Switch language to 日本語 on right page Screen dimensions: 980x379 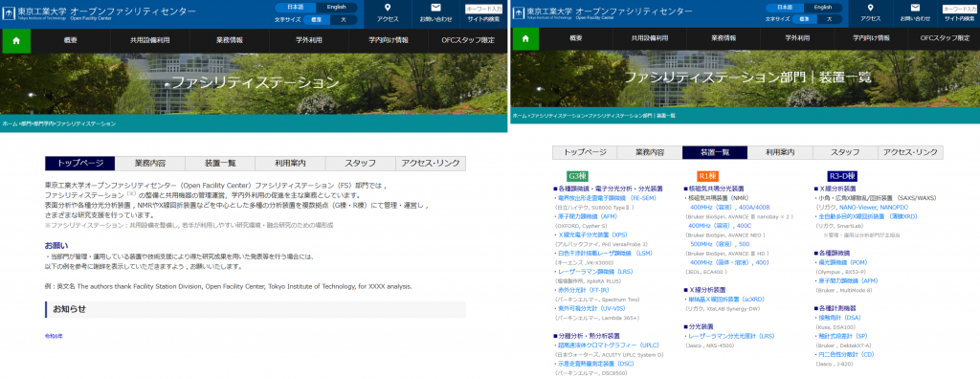click(785, 8)
